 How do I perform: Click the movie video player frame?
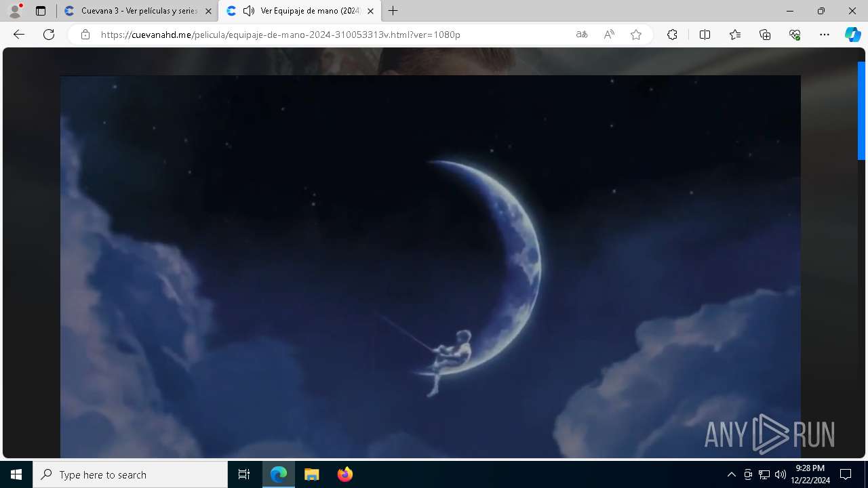click(431, 266)
